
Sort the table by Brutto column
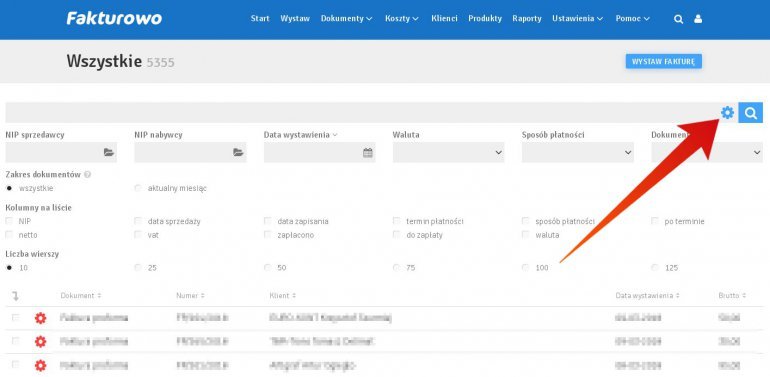[x=732, y=296]
